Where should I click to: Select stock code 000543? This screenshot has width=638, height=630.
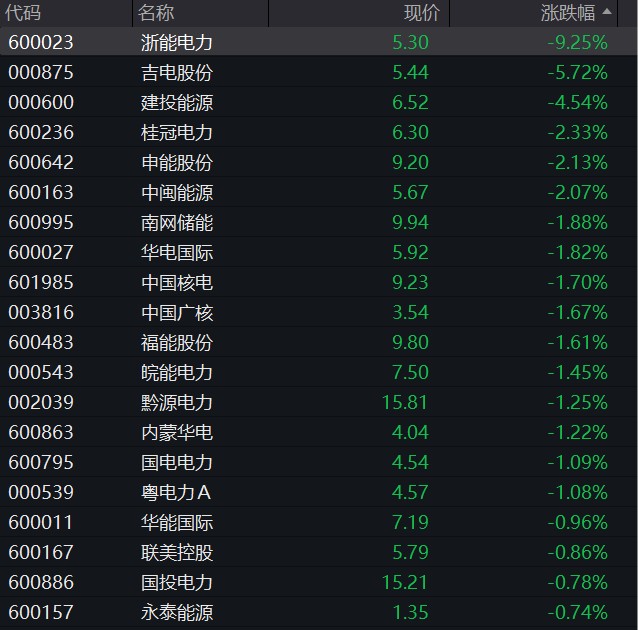click(x=41, y=372)
